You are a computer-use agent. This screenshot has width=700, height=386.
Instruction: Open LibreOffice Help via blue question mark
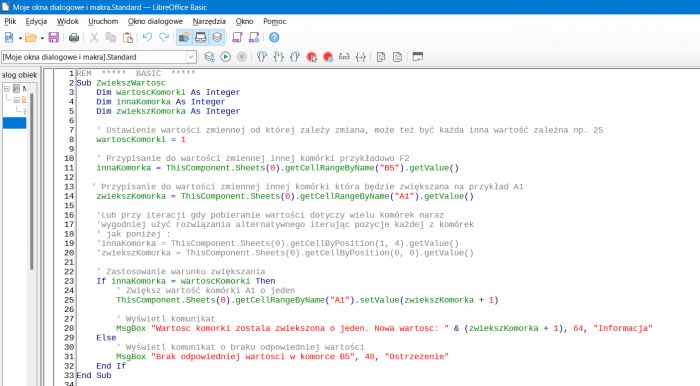(274, 37)
